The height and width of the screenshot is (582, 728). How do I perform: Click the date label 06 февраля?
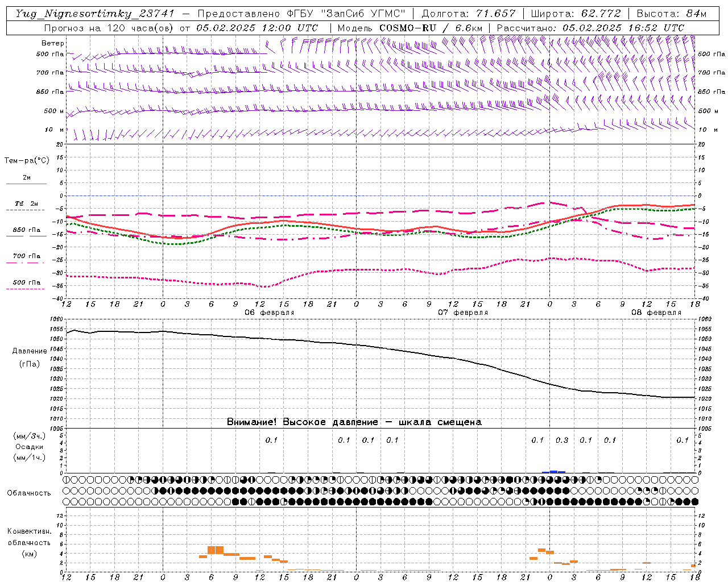click(x=270, y=312)
